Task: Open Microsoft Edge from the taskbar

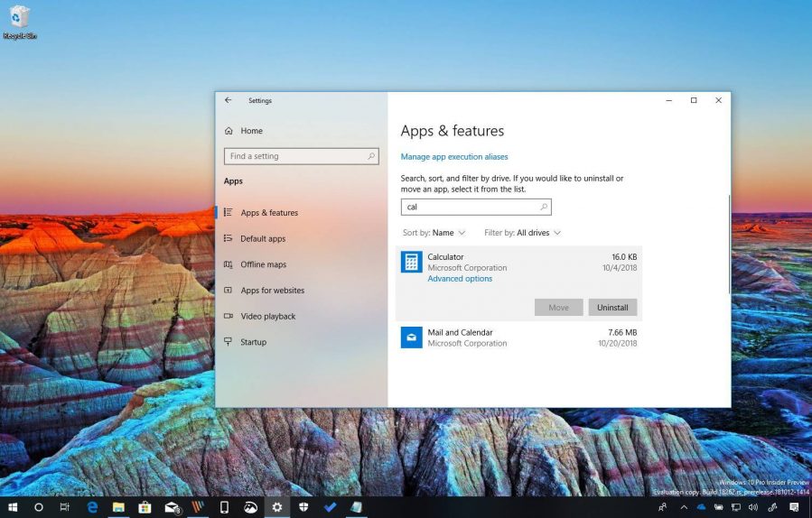Action: (91, 507)
